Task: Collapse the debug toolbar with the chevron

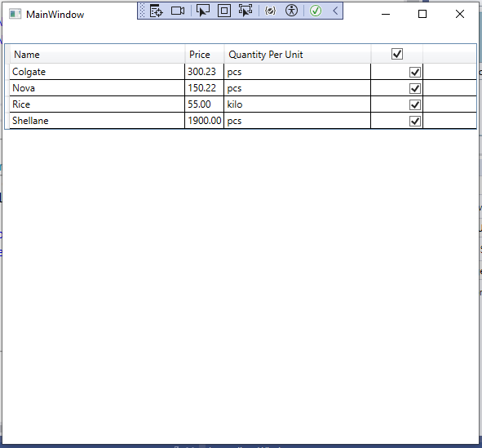Action: tap(335, 11)
